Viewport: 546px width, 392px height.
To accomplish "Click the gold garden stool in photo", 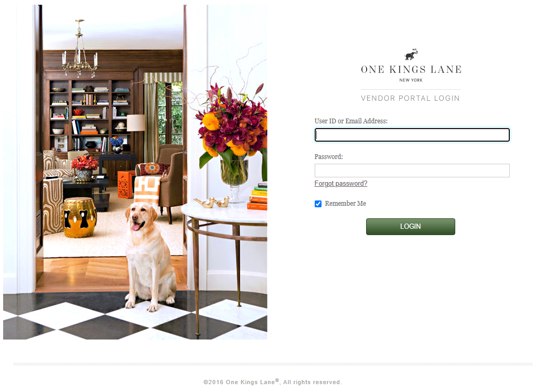I will 79,217.
